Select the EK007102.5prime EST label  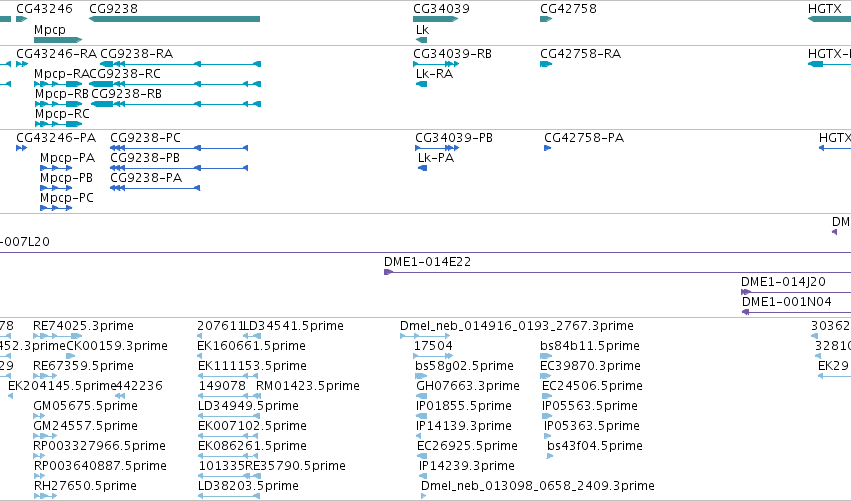[252, 427]
